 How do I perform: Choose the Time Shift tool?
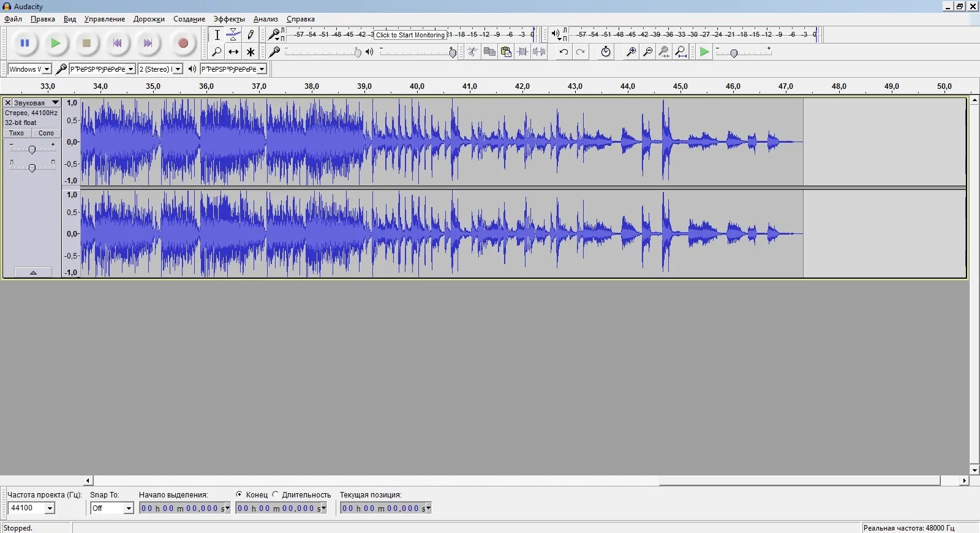tap(233, 52)
